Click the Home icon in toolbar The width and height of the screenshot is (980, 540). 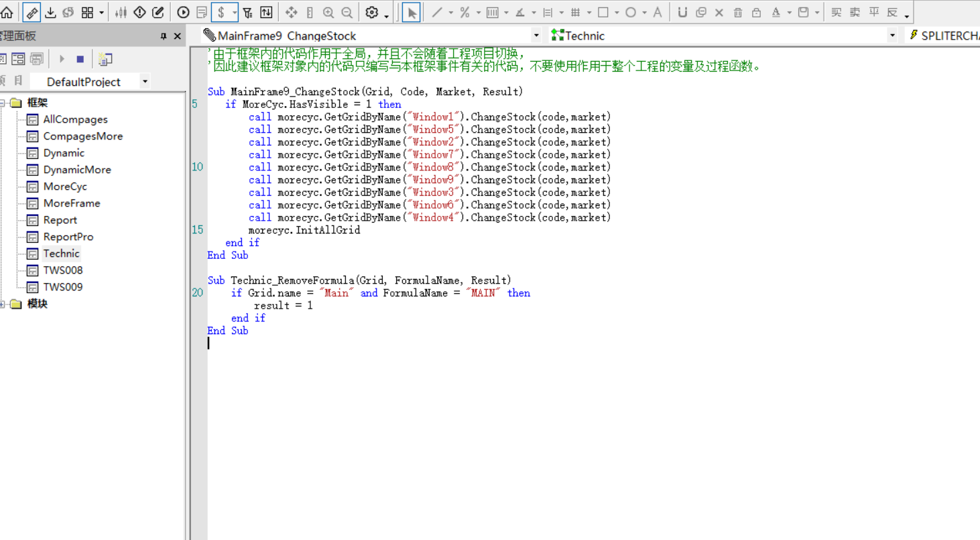click(x=7, y=12)
